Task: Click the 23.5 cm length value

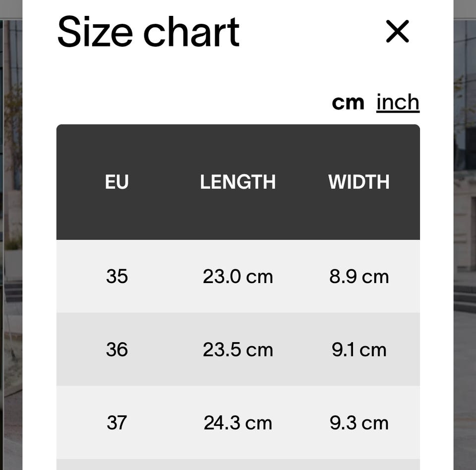Action: 238,350
